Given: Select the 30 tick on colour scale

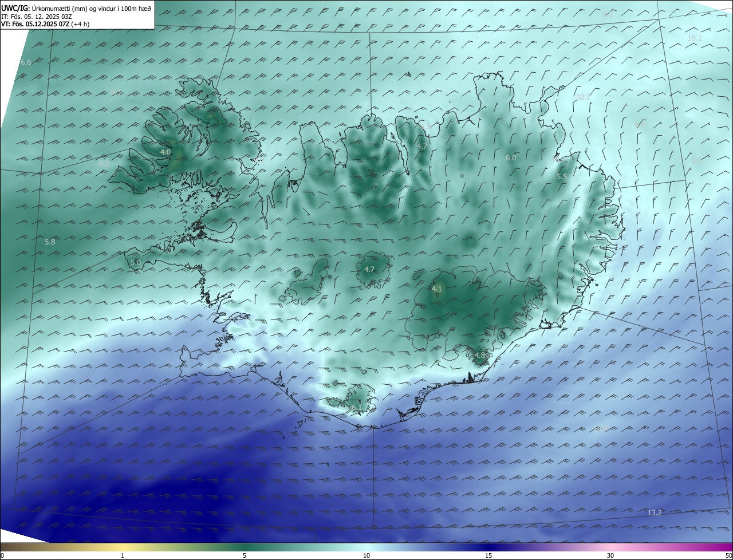Looking at the screenshot, I should point(610,555).
